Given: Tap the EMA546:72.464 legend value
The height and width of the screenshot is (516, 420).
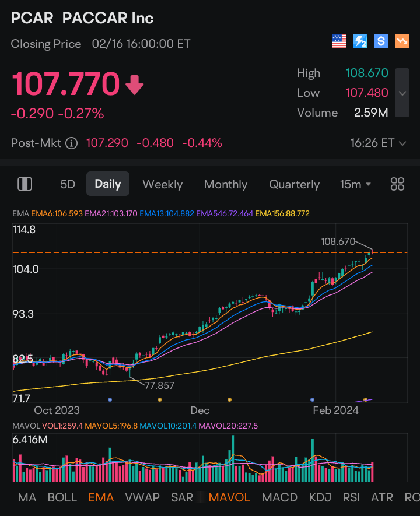Looking at the screenshot, I should point(225,213).
